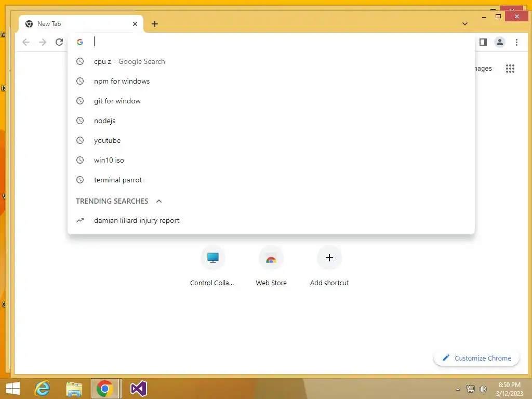Click the clock icon beside 'nodejs'
The width and height of the screenshot is (532, 399).
tap(80, 121)
